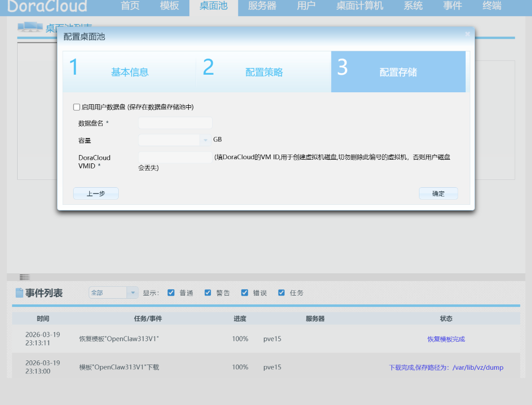
Task: Click the timestamp 2026-03-19 23:13:00
Action: [x=43, y=367]
